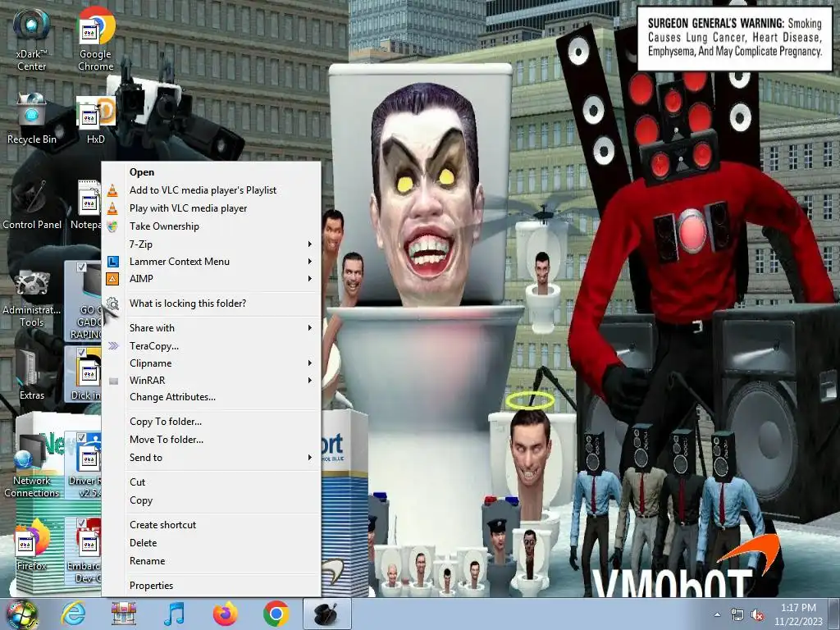This screenshot has width=840, height=630.
Task: Open the second pinned taskbar icon
Action: coord(124,614)
